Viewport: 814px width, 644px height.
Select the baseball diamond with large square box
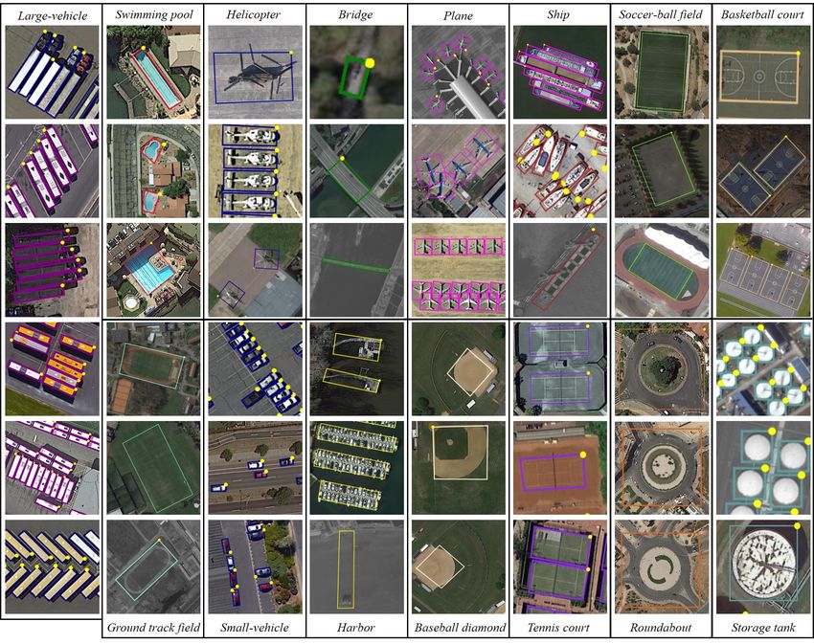(x=459, y=468)
